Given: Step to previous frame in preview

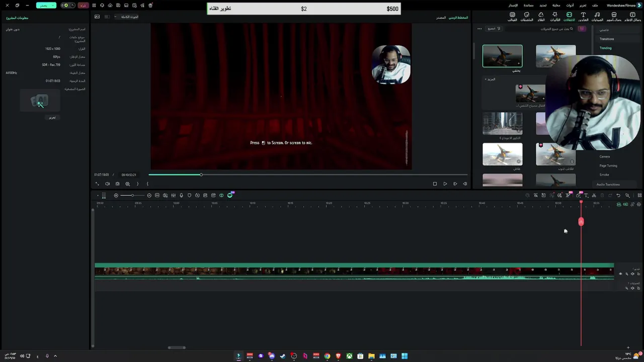Looking at the screenshot, I should [465, 184].
